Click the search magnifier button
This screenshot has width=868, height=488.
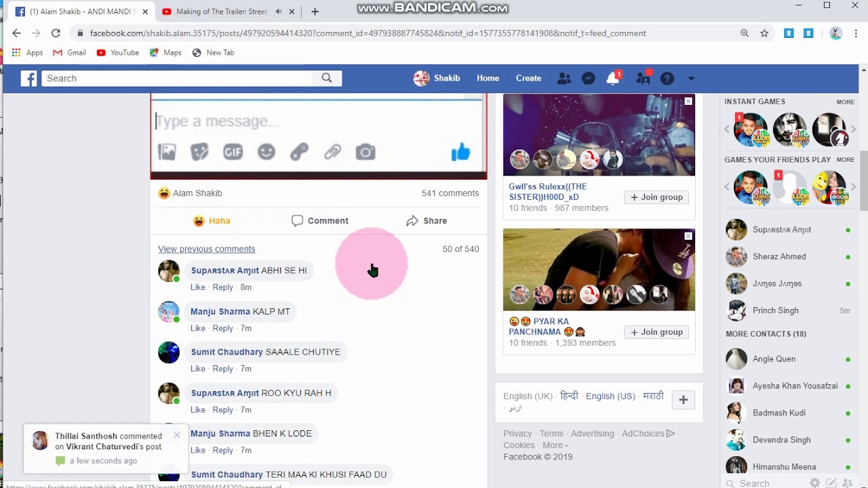[327, 78]
